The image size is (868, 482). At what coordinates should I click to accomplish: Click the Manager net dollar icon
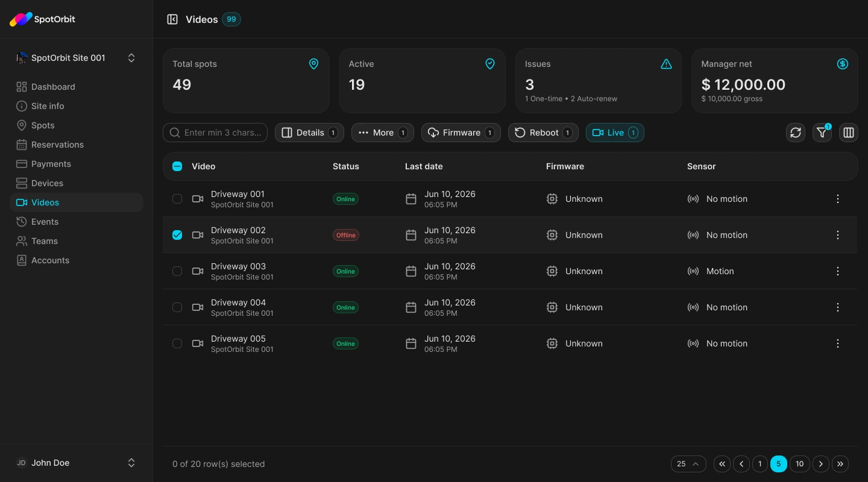coord(843,64)
